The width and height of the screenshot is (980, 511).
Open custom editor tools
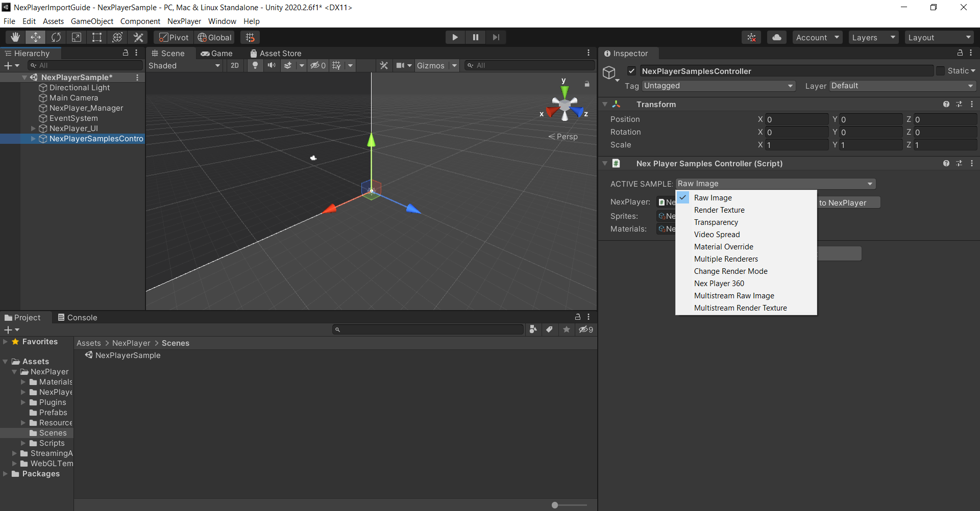pyautogui.click(x=138, y=37)
